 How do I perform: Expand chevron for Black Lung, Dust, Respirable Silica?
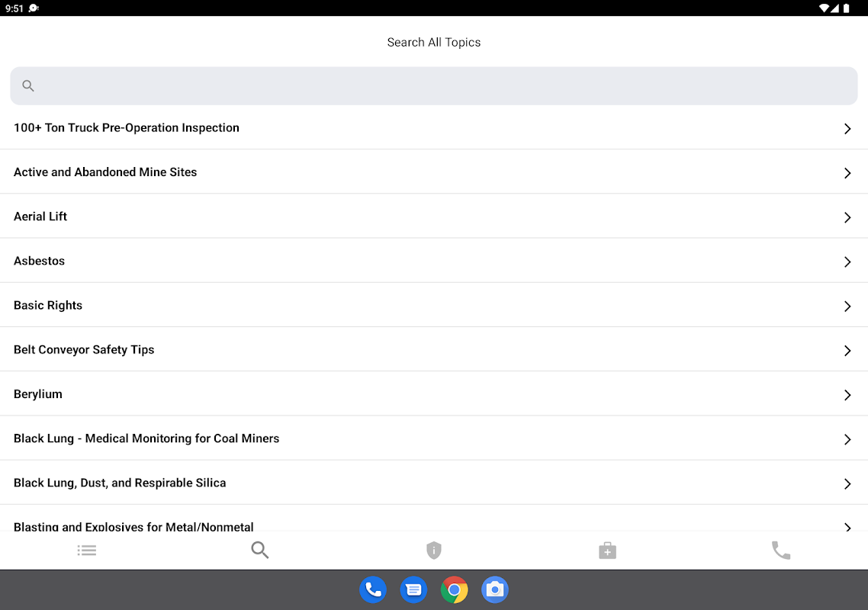pyautogui.click(x=847, y=483)
